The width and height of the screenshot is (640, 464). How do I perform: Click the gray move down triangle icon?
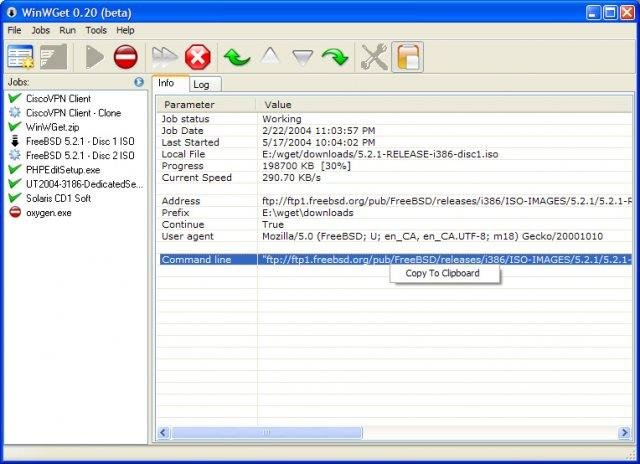point(303,58)
